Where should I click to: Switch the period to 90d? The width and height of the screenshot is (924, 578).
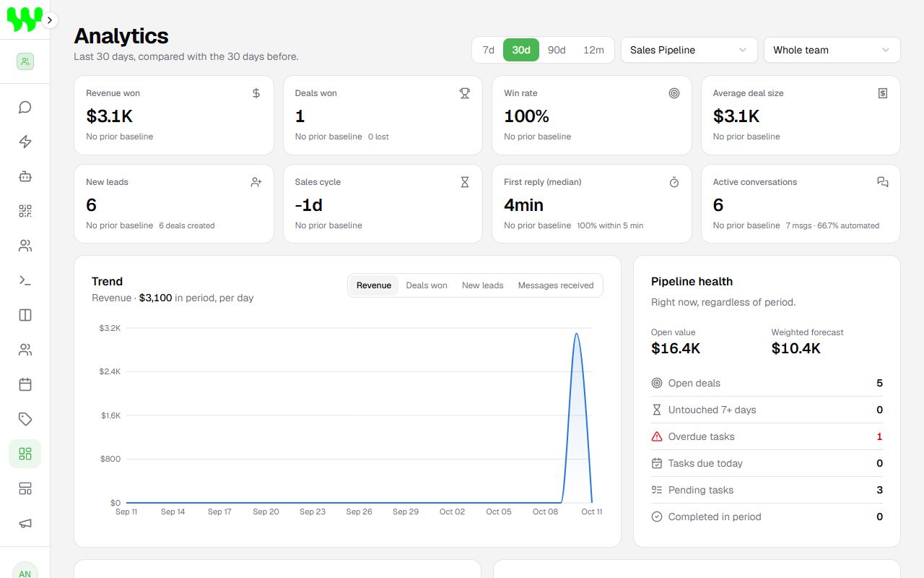click(x=557, y=50)
